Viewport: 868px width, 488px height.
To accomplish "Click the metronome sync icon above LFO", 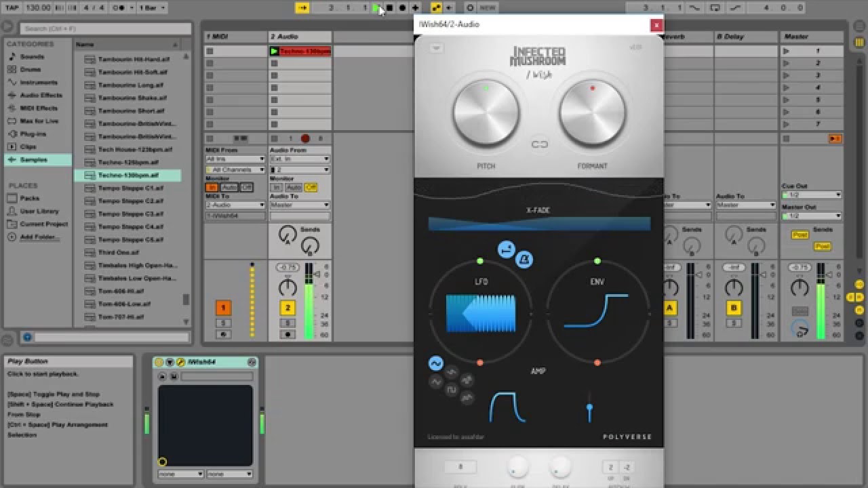I will (524, 259).
